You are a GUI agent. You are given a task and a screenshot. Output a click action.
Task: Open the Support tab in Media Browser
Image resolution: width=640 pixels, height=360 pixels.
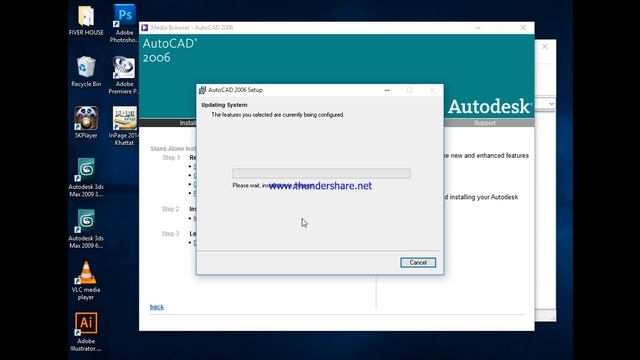[x=484, y=123]
